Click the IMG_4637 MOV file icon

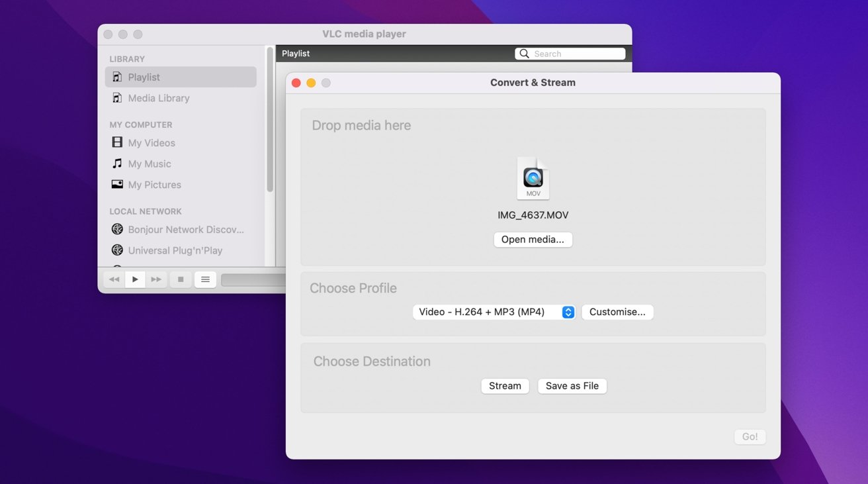pyautogui.click(x=533, y=179)
